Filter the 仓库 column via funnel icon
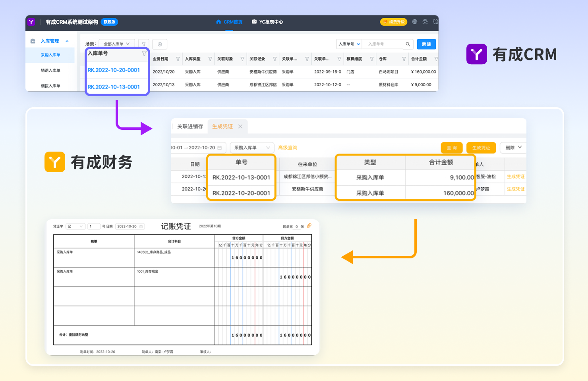Screen dimensions: 588x381 (x=404, y=59)
